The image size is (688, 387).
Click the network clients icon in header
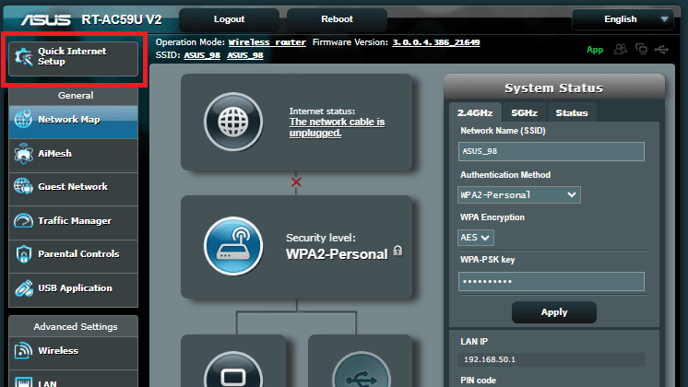[641, 49]
